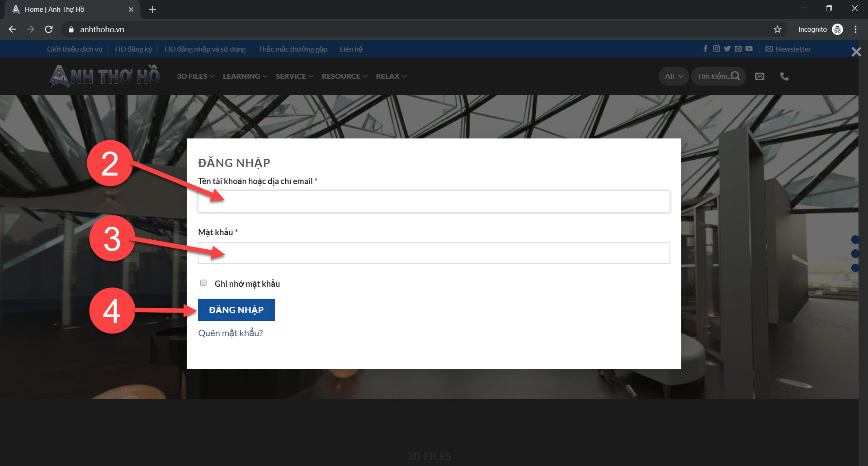Click the Twitter bird icon
Screen dimensions: 868x466
pyautogui.click(x=727, y=49)
